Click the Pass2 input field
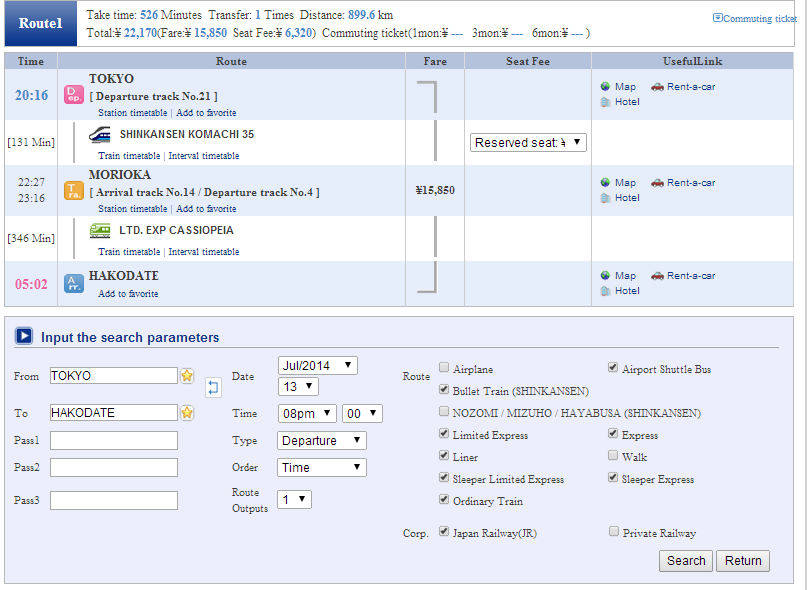Image resolution: width=807 pixels, height=590 pixels. coord(114,467)
